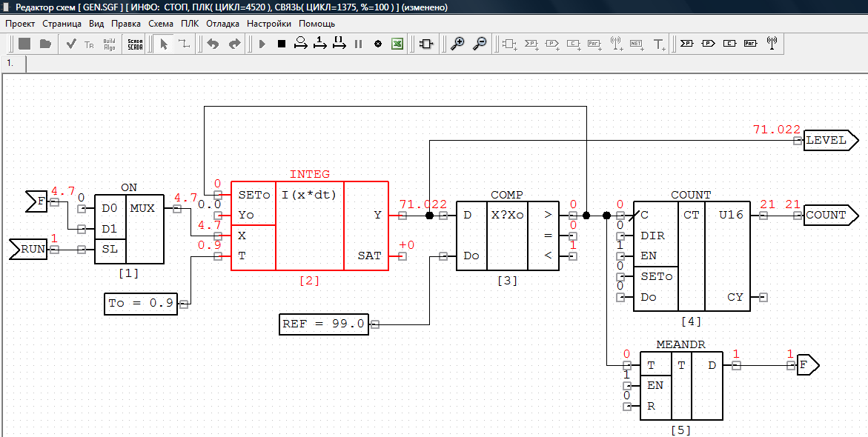Click the black antenna icon
The width and height of the screenshot is (868, 437).
click(x=772, y=43)
